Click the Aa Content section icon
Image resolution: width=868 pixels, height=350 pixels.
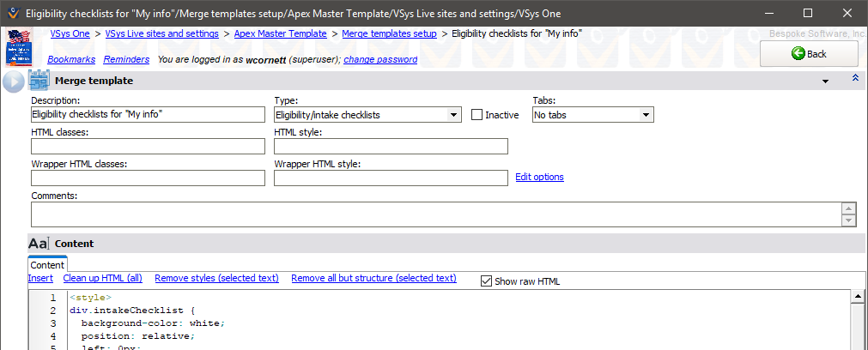click(x=39, y=244)
